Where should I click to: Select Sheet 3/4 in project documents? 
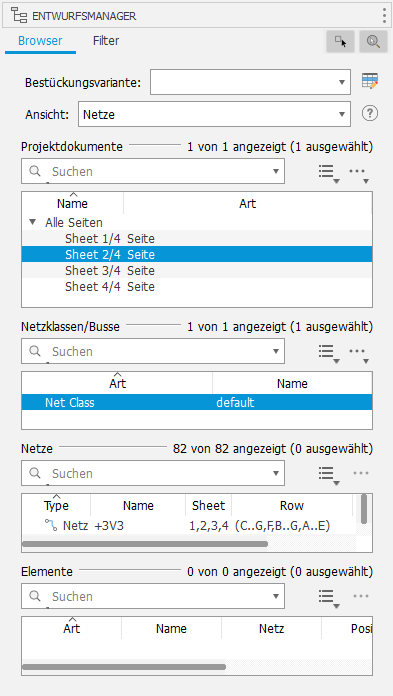[x=197, y=270]
